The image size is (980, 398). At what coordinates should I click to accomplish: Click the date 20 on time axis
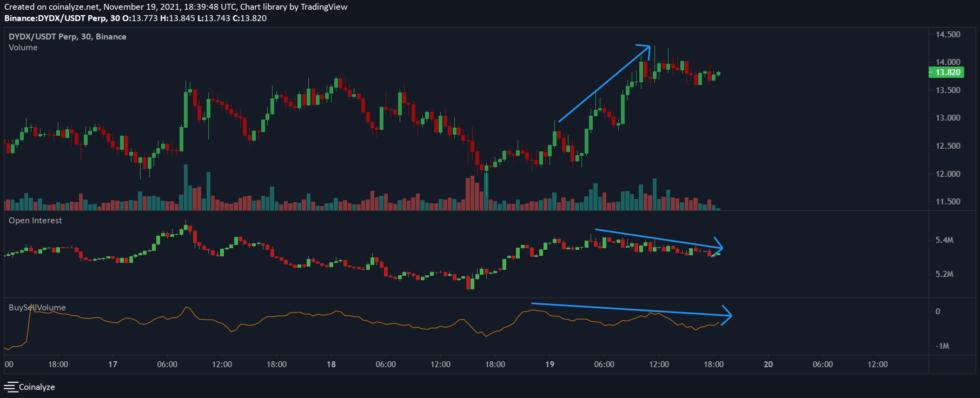pos(768,364)
